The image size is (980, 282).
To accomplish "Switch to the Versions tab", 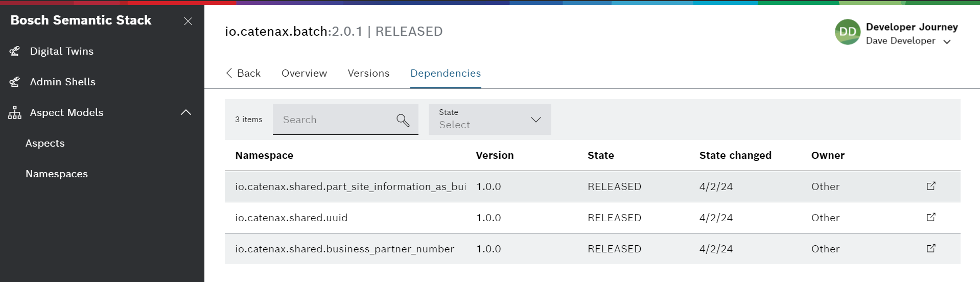I will click(x=368, y=73).
